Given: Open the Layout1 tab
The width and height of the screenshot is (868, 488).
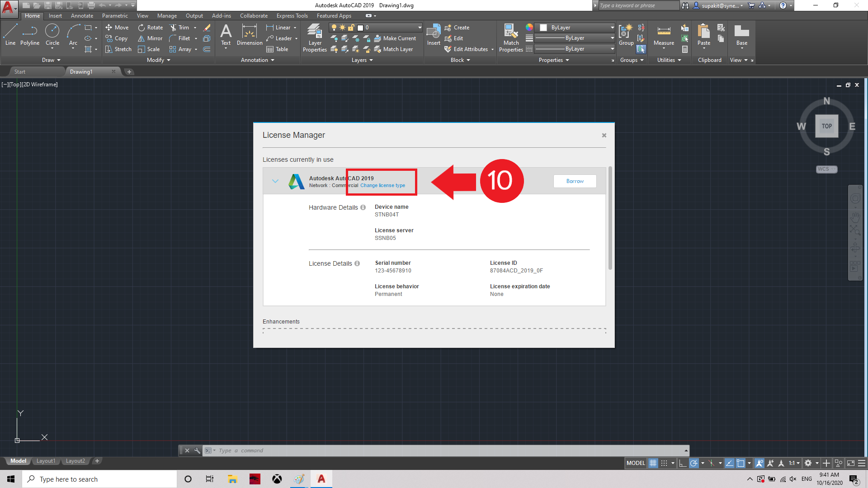Looking at the screenshot, I should [46, 461].
